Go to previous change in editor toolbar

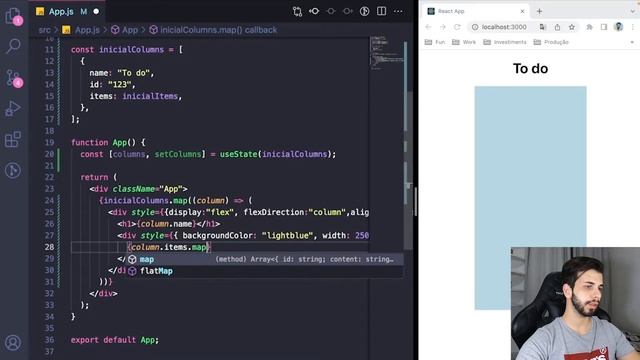(x=314, y=11)
